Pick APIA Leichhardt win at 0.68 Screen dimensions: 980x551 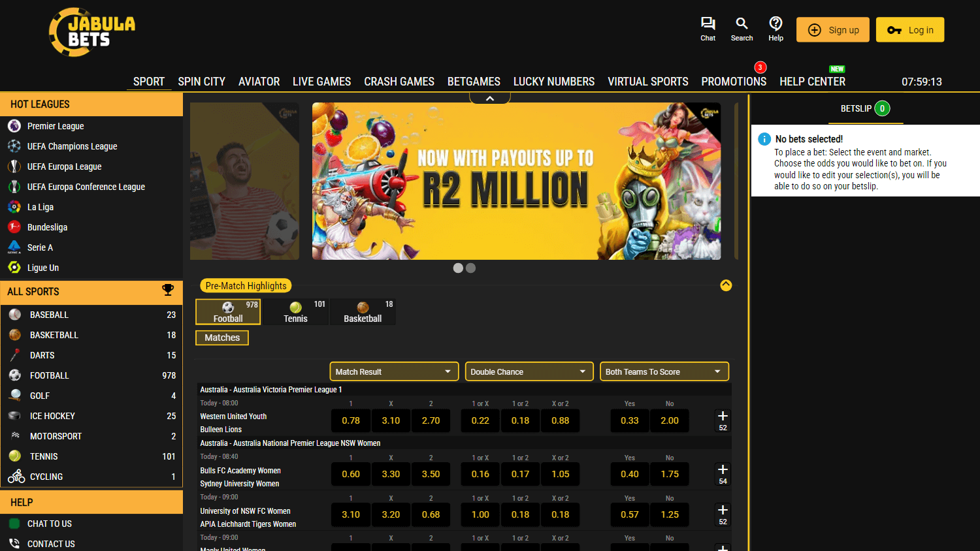431,514
